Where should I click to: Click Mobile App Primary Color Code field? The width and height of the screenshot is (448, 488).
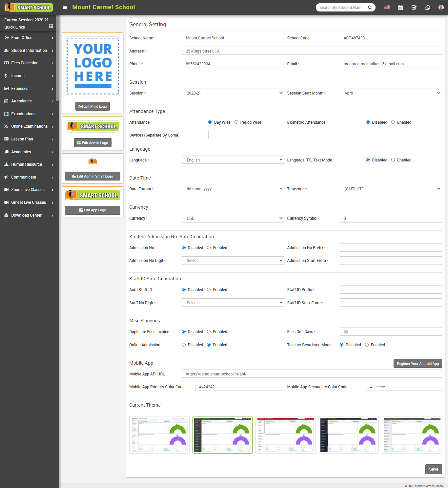pyautogui.click(x=239, y=387)
